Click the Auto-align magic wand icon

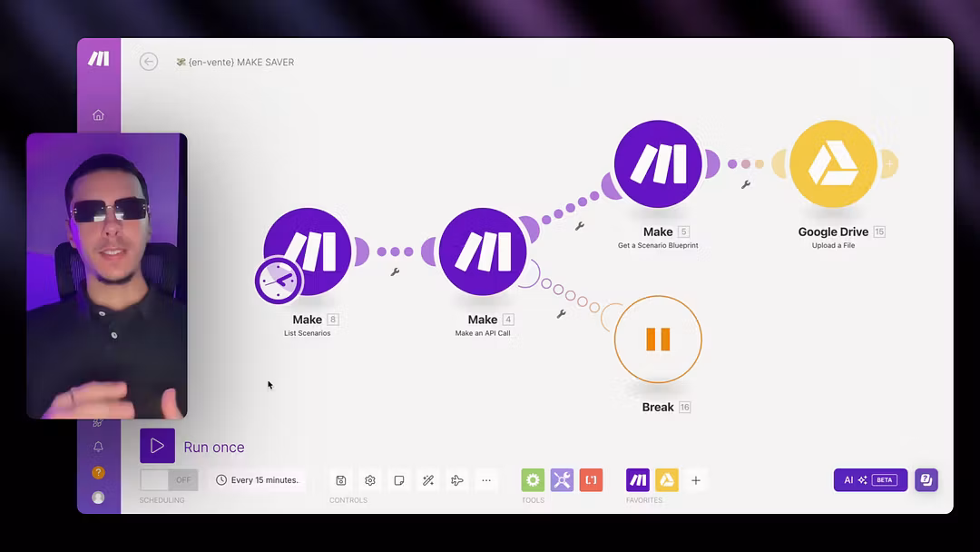tap(428, 480)
